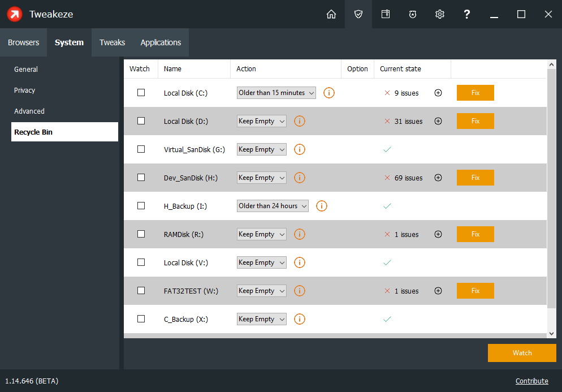Click the scrollbar down arrow
The image size is (562, 392).
point(552,334)
